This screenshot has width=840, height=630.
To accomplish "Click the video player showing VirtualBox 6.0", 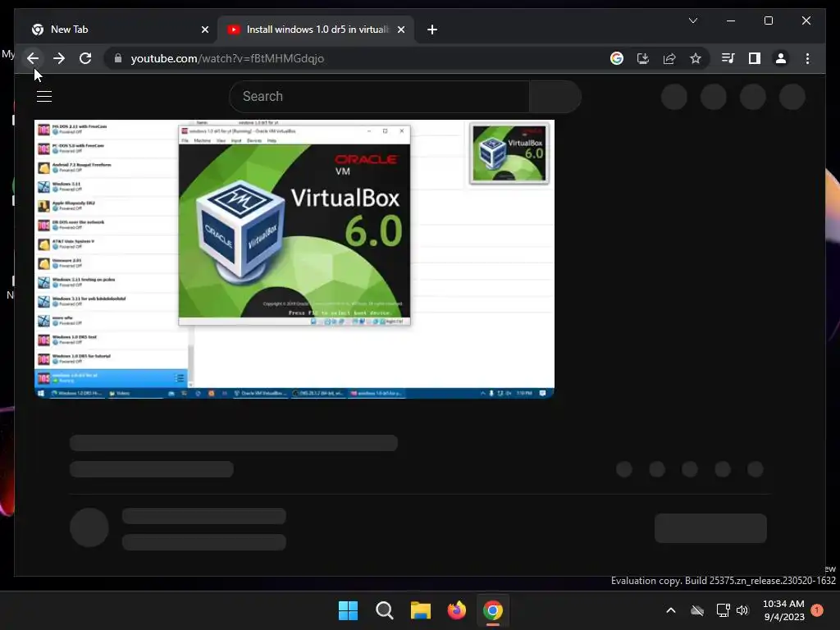I will 294,258.
